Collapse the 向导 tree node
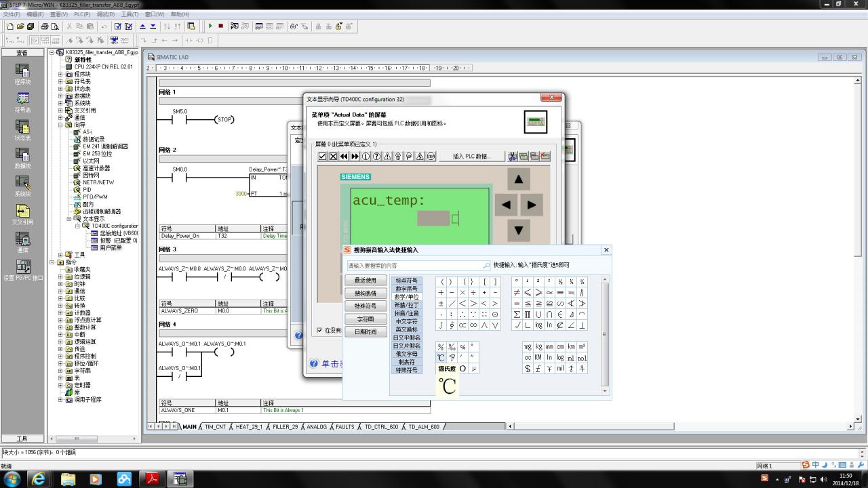The height and width of the screenshot is (488, 868). (x=60, y=125)
